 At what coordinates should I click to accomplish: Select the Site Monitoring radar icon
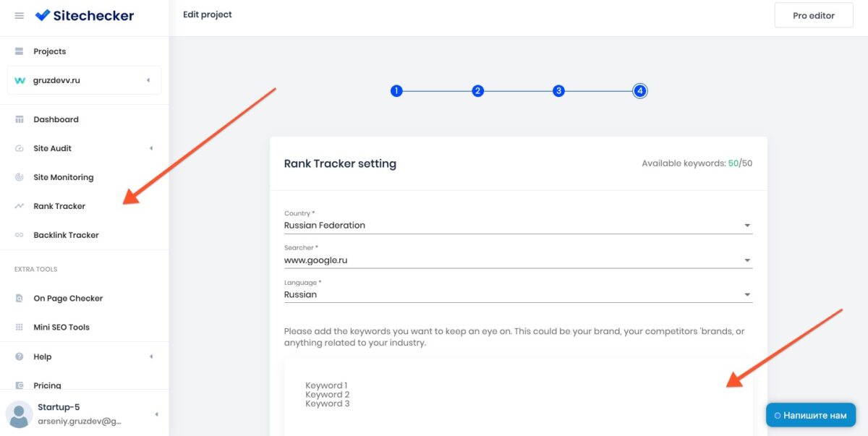coord(20,177)
